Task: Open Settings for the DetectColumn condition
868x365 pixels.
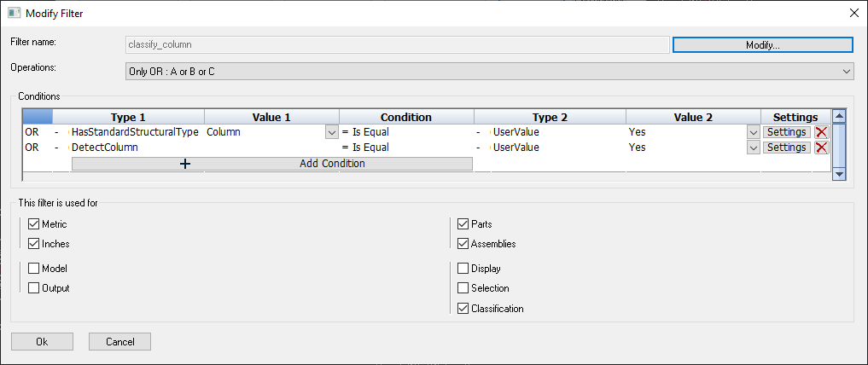Action: click(786, 148)
